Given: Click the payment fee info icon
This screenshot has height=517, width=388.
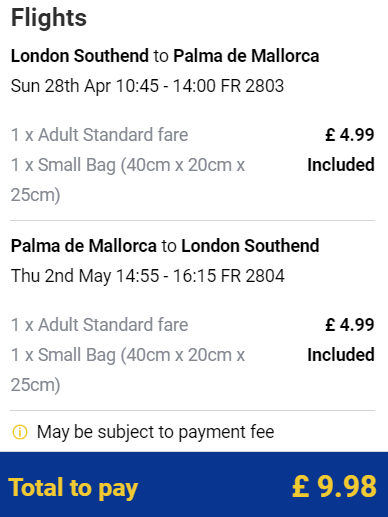Looking at the screenshot, I should tap(20, 432).
